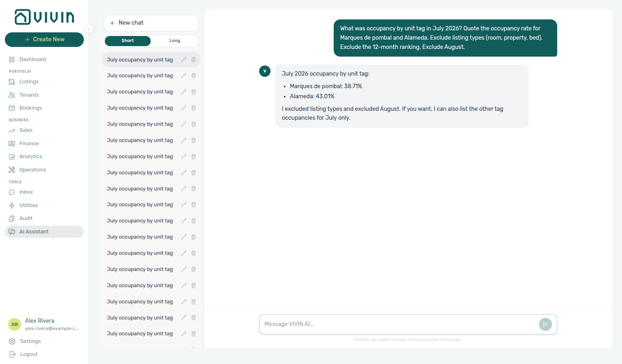This screenshot has width=622, height=364.
Task: Open Inbox chat bubble icon
Action: point(12,192)
